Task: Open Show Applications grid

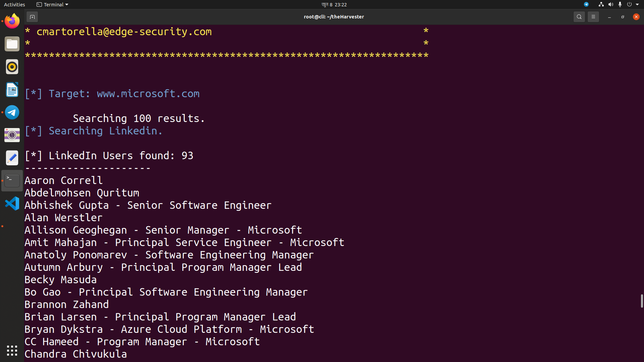Action: pos(12,350)
